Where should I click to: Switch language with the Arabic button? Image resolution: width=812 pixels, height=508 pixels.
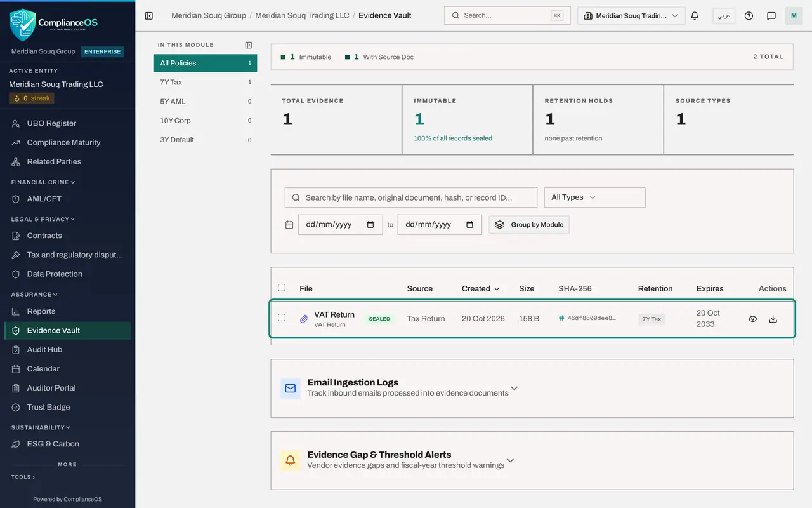pyautogui.click(x=724, y=16)
